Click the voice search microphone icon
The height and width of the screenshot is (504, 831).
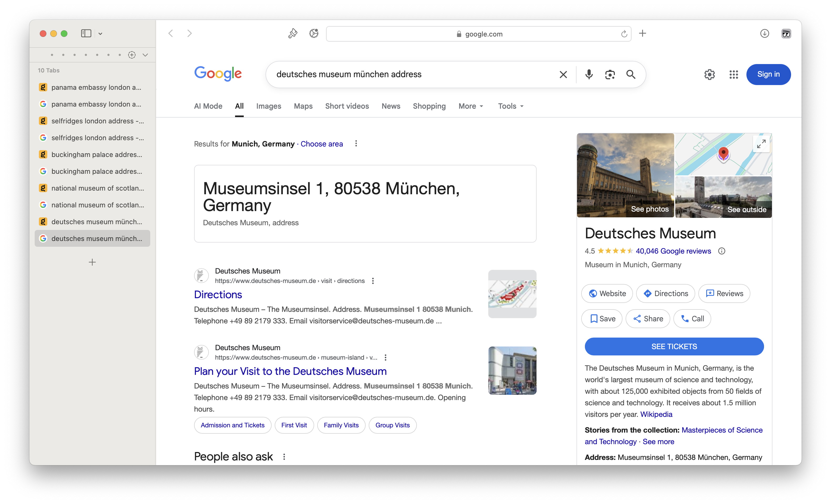589,74
